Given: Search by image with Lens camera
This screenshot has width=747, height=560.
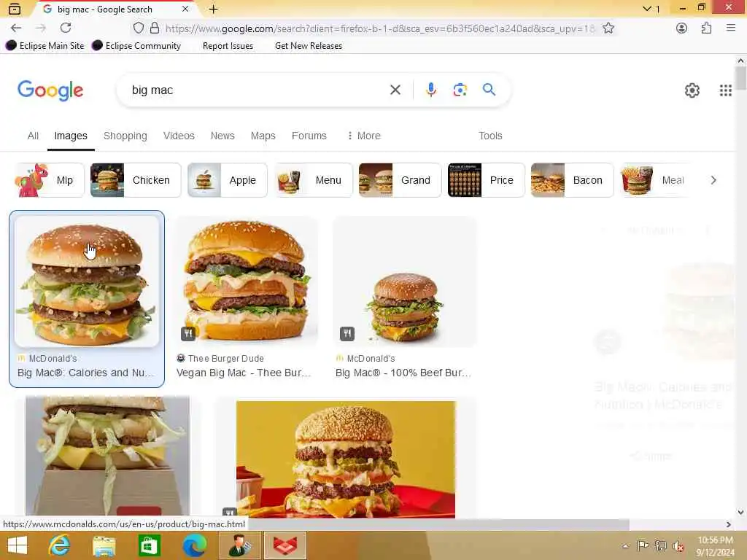Looking at the screenshot, I should (x=460, y=90).
